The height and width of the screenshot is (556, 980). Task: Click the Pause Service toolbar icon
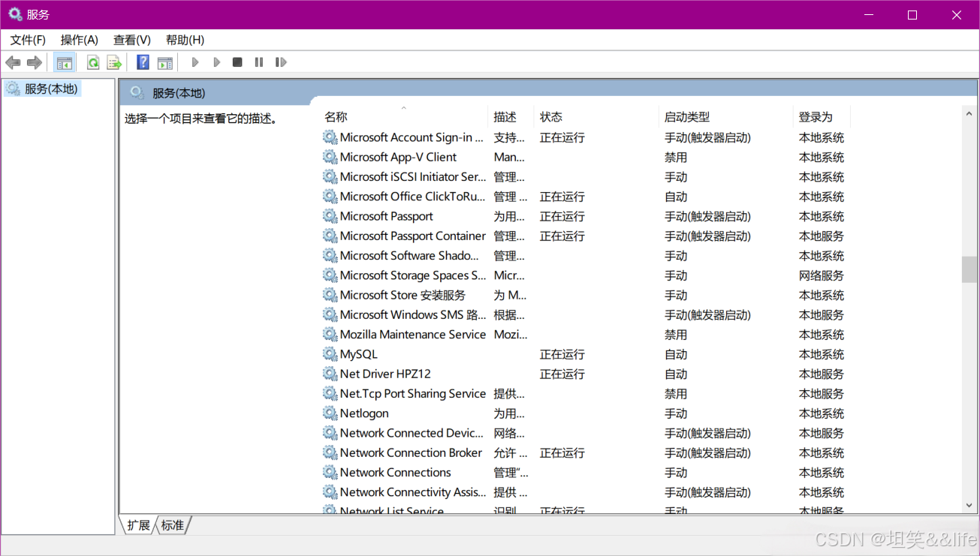tap(259, 62)
